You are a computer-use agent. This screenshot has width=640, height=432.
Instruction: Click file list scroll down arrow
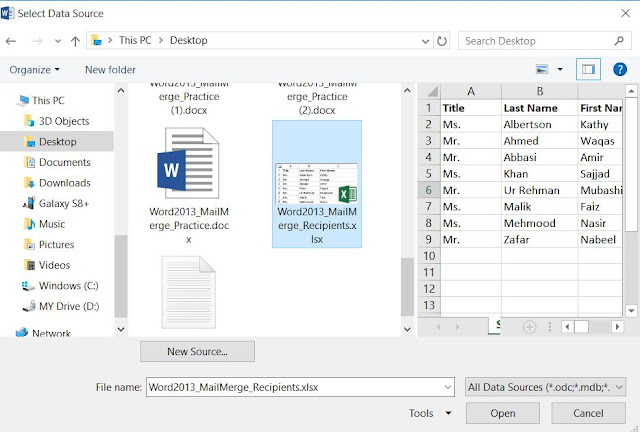click(407, 329)
